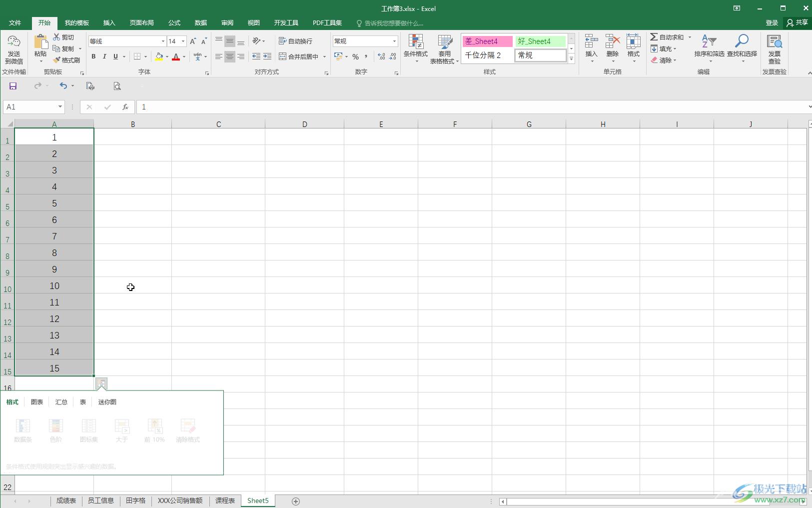Viewport: 812px width, 508px height.
Task: Toggle Wrap Text option
Action: pos(295,41)
